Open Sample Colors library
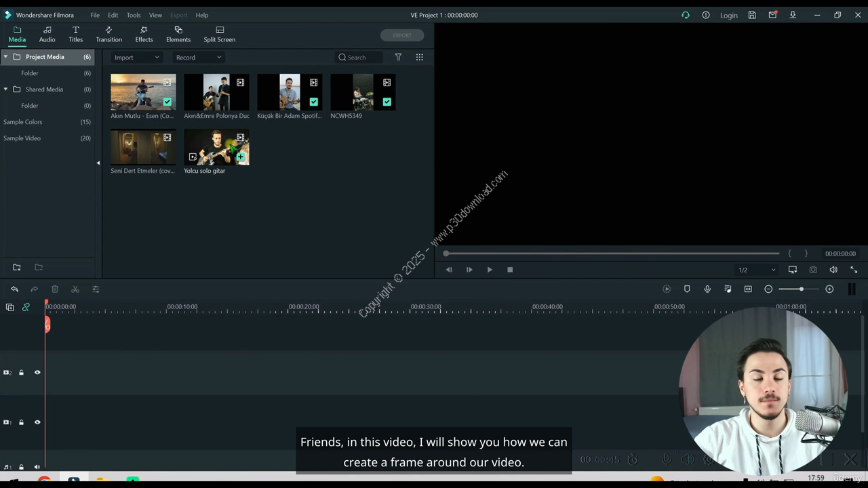The height and width of the screenshot is (488, 868). (x=23, y=122)
